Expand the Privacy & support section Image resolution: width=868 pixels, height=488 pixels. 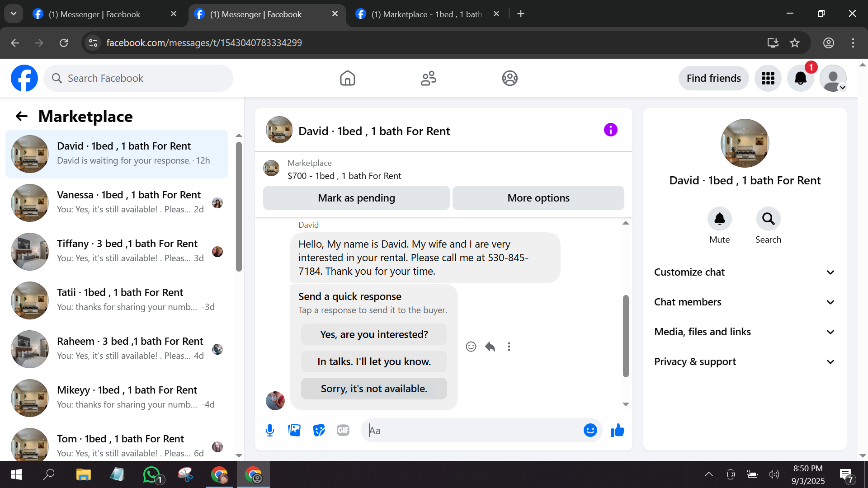pyautogui.click(x=745, y=361)
